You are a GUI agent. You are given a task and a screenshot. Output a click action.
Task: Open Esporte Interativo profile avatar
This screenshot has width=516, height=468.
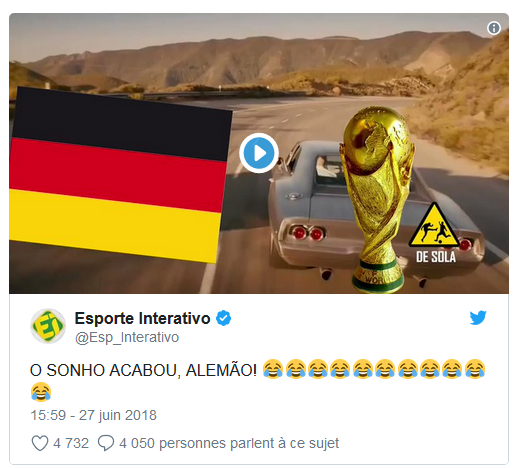[x=48, y=325]
